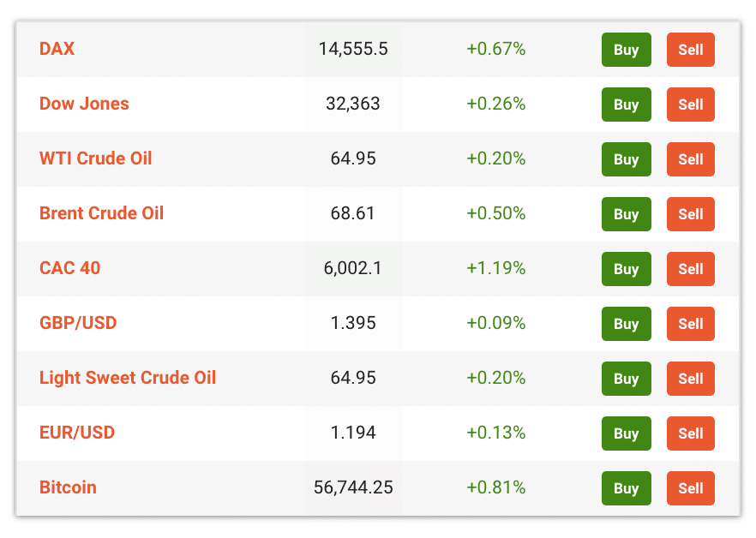The height and width of the screenshot is (538, 756).
Task: Sell Light Sweet Crude Oil
Action: pos(691,379)
